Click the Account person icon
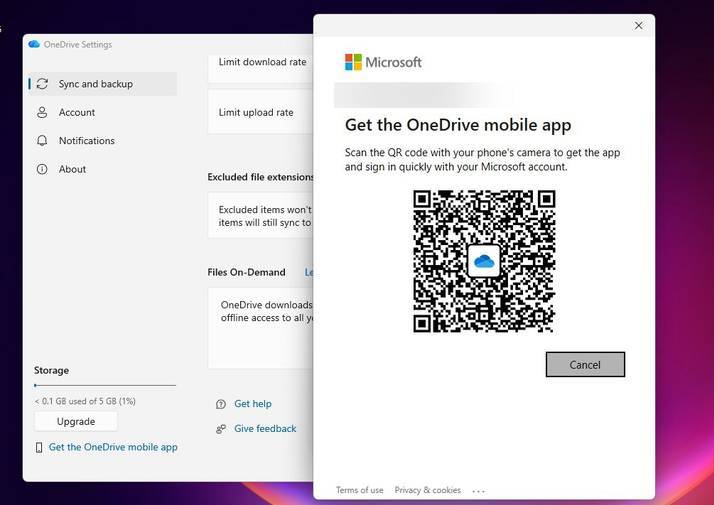Screen dimensions: 714x505 (42, 112)
